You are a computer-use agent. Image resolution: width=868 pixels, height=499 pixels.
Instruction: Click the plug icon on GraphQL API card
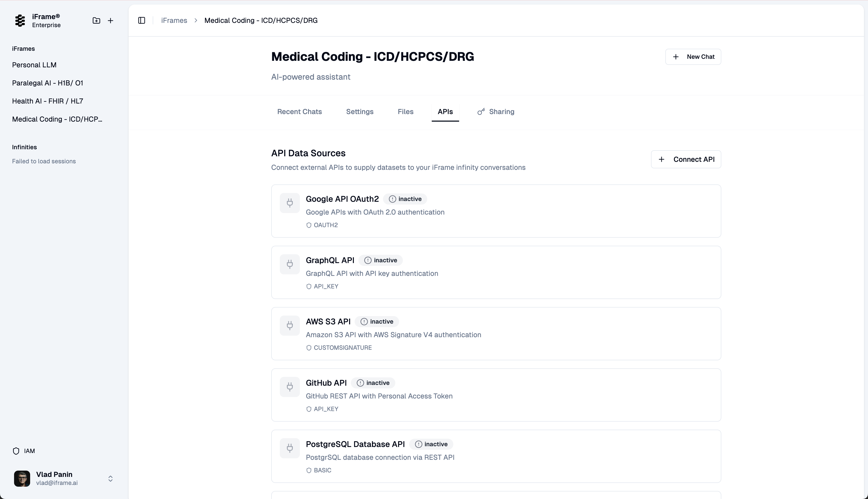(x=290, y=264)
